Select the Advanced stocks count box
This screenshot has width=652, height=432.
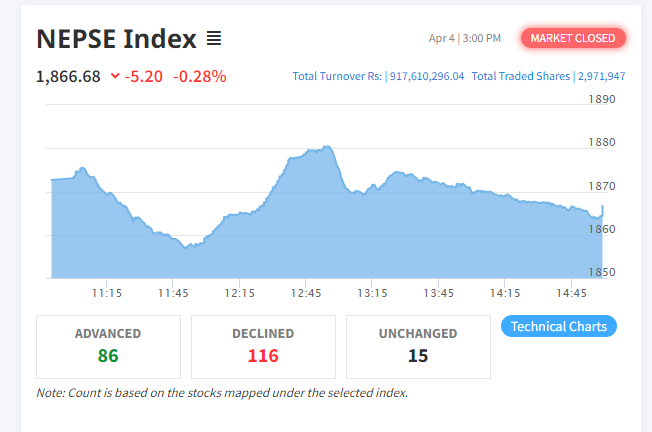[108, 346]
